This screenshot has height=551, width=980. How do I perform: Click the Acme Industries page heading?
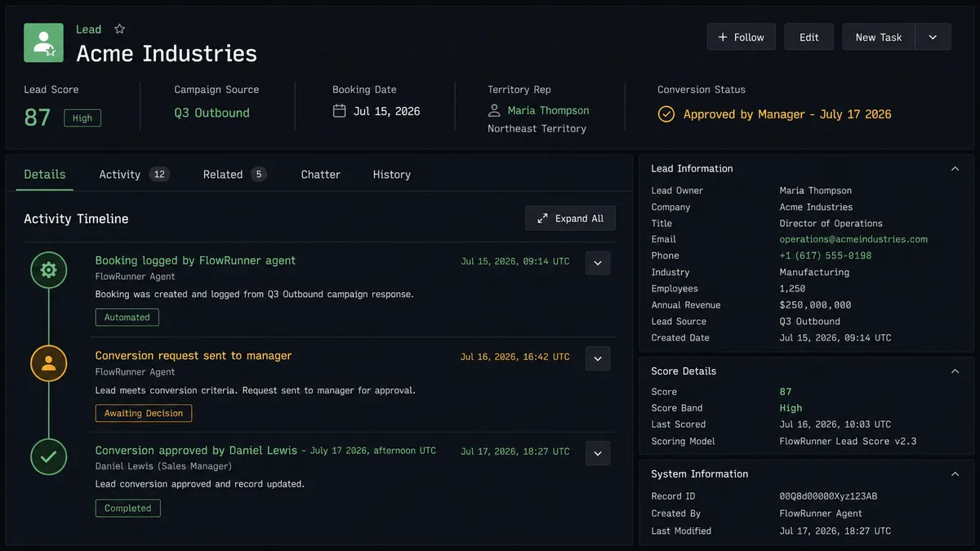click(167, 54)
